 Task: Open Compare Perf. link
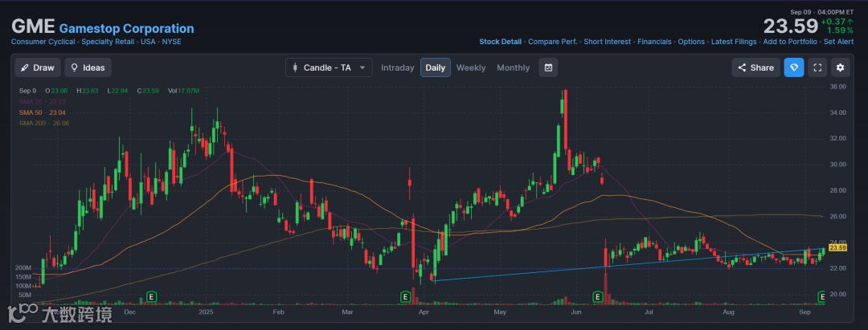pyautogui.click(x=552, y=42)
